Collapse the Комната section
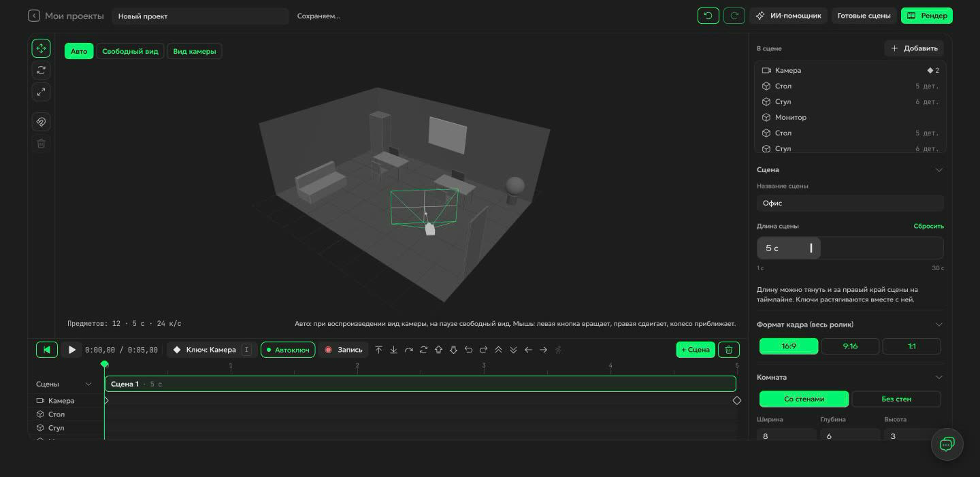This screenshot has height=477, width=980. (938, 377)
